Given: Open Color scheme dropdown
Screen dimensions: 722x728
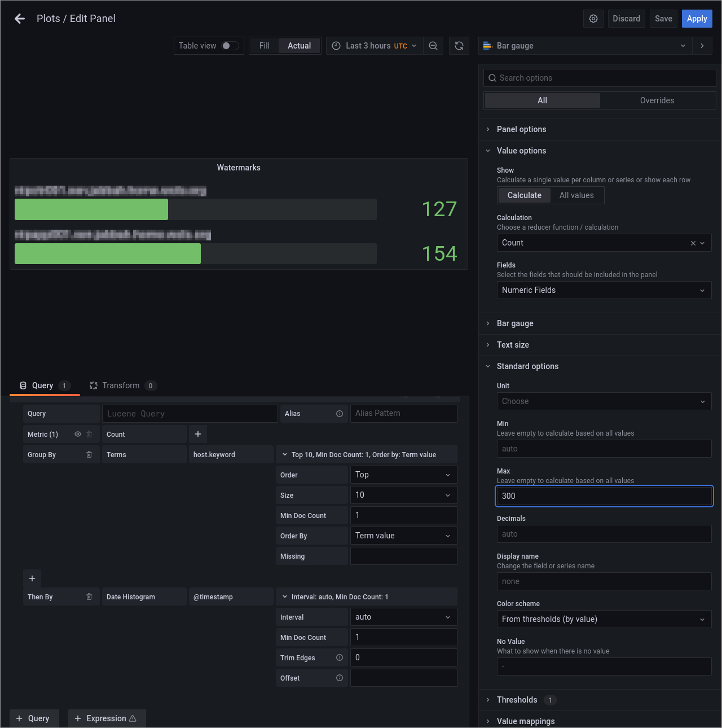Looking at the screenshot, I should click(604, 619).
